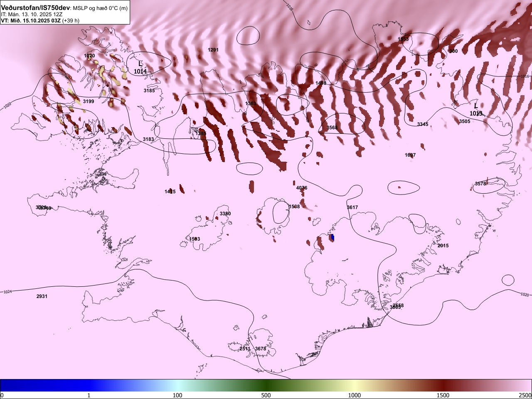Click the map value '3183'
Screen dimensions: 532x399
(148, 139)
